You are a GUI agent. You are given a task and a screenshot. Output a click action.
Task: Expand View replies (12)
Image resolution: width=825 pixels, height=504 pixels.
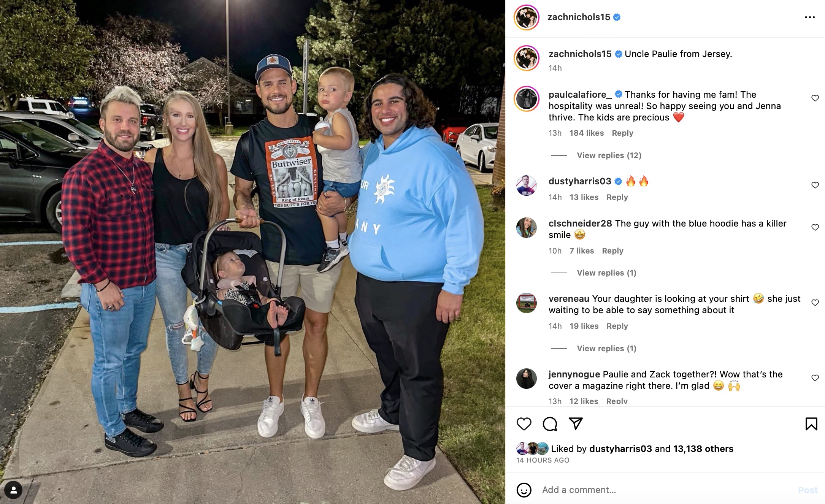[x=609, y=155]
